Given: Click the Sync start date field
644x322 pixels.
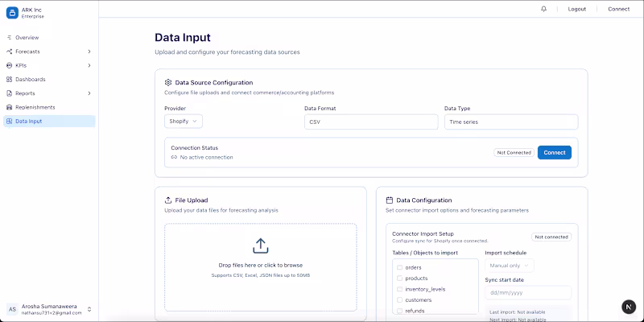Looking at the screenshot, I should point(528,293).
